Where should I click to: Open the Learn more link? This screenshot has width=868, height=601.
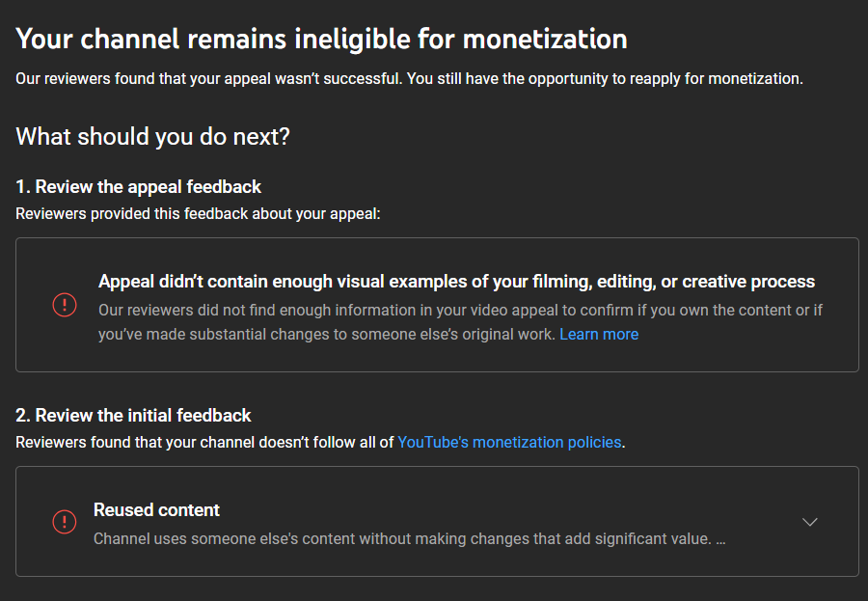click(x=598, y=334)
